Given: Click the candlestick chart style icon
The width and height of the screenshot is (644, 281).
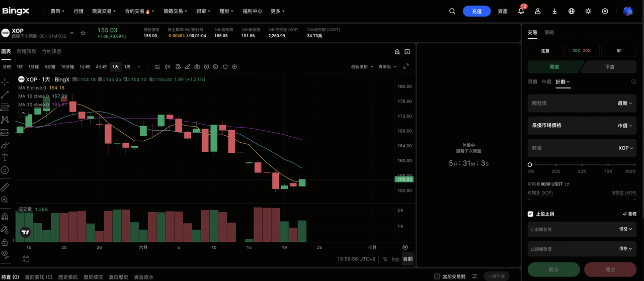Looking at the screenshot, I should [168, 67].
